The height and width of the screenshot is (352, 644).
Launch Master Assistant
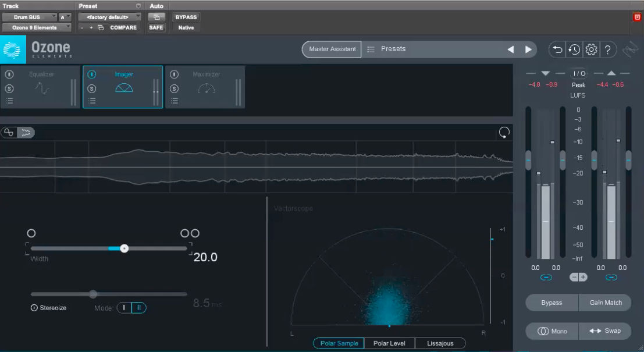click(x=332, y=49)
